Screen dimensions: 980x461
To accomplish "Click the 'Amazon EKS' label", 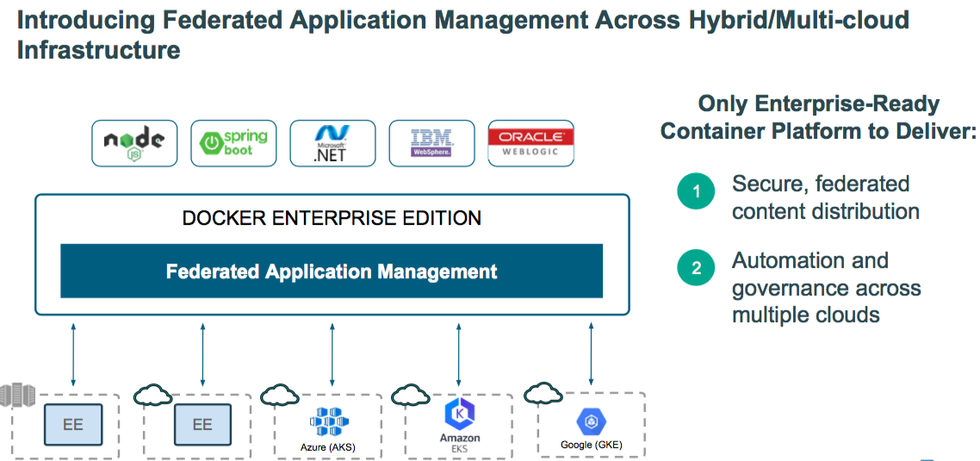I will pos(459,443).
